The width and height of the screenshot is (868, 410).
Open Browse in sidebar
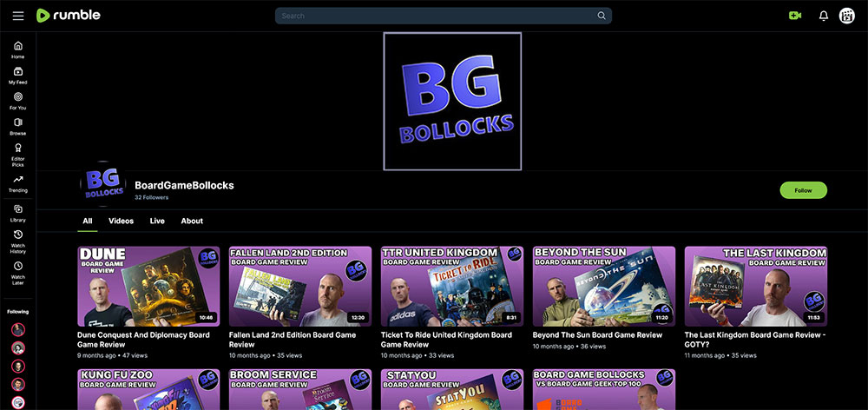pyautogui.click(x=18, y=126)
